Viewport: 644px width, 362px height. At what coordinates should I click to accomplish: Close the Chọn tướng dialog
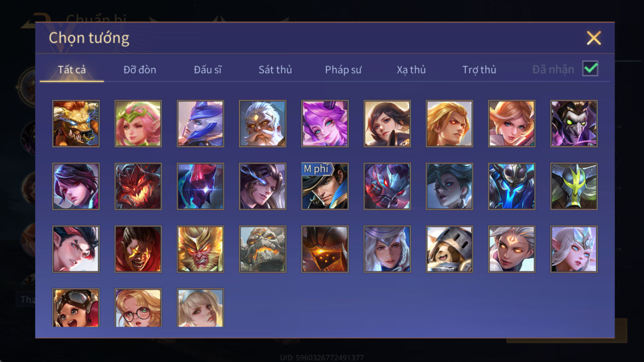pyautogui.click(x=594, y=38)
